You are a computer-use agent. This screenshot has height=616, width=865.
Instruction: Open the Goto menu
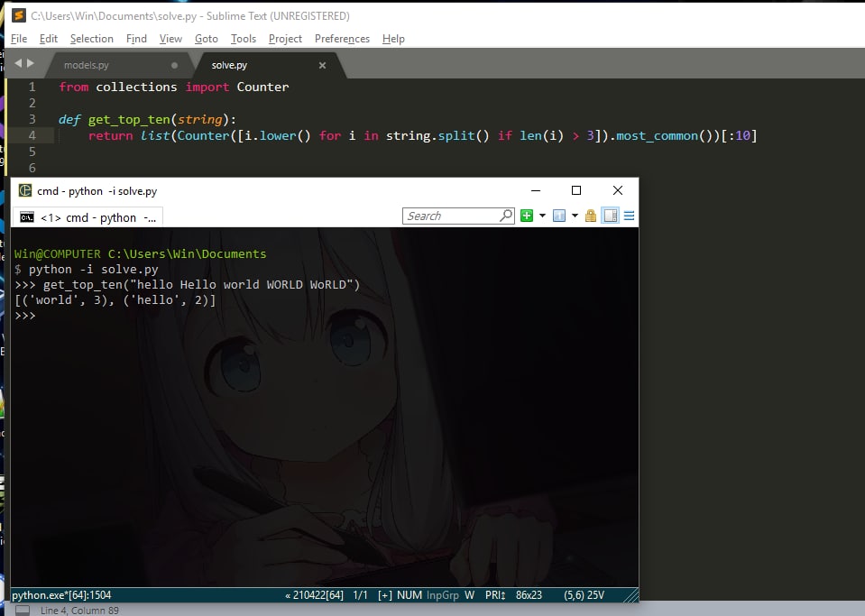(207, 39)
